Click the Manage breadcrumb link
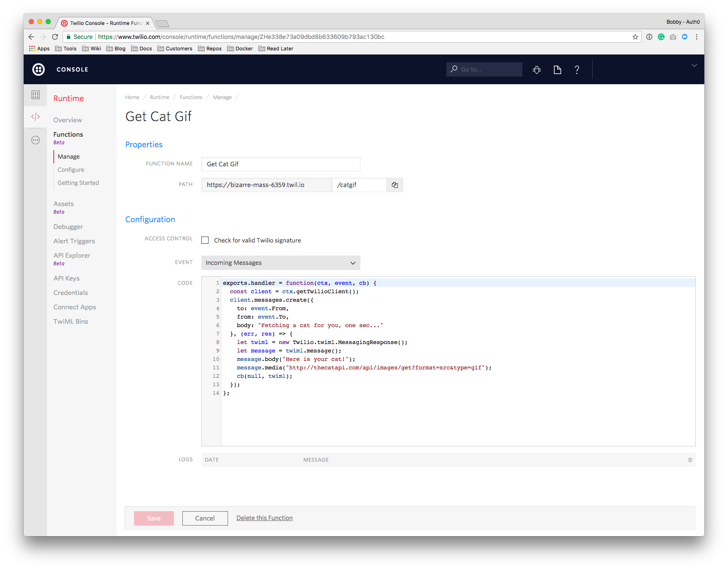 tap(223, 97)
